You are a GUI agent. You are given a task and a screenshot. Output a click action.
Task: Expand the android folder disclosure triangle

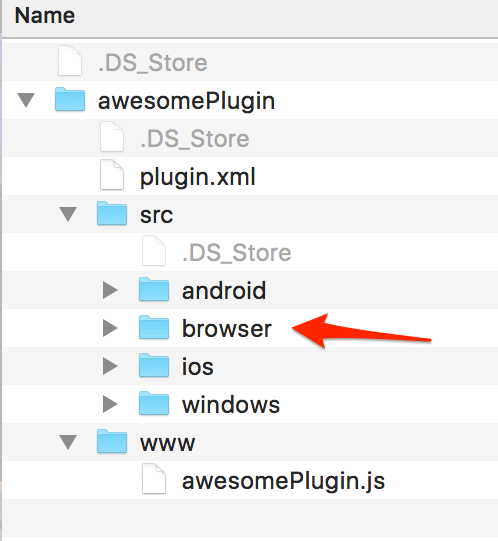tap(110, 290)
